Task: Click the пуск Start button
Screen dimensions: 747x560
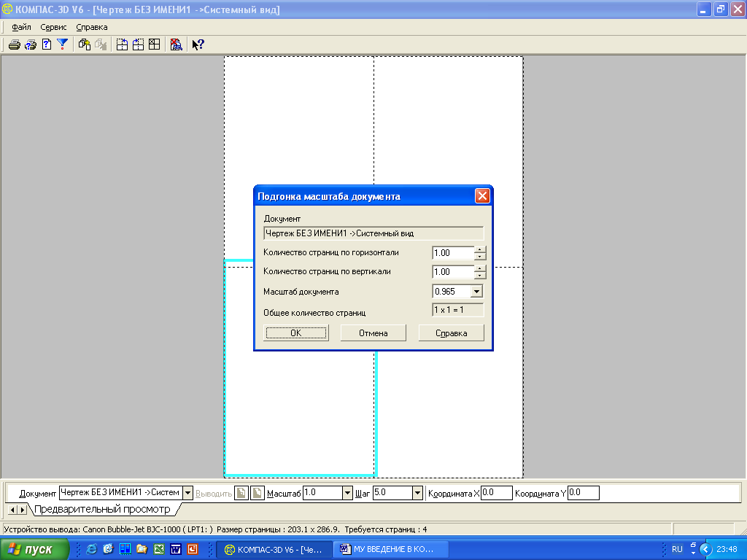Action: [34, 549]
